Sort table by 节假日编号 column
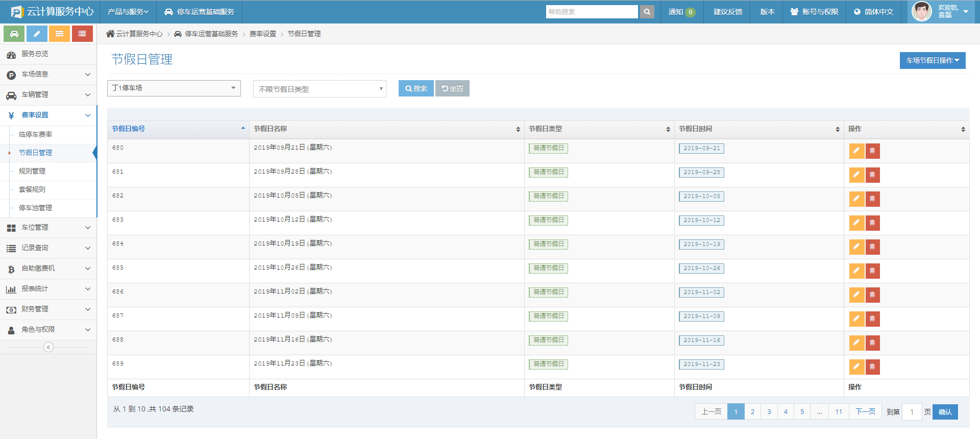 click(x=178, y=129)
